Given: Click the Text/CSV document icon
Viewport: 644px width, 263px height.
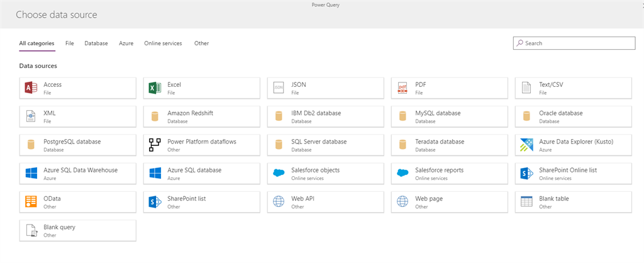Looking at the screenshot, I should point(526,88).
